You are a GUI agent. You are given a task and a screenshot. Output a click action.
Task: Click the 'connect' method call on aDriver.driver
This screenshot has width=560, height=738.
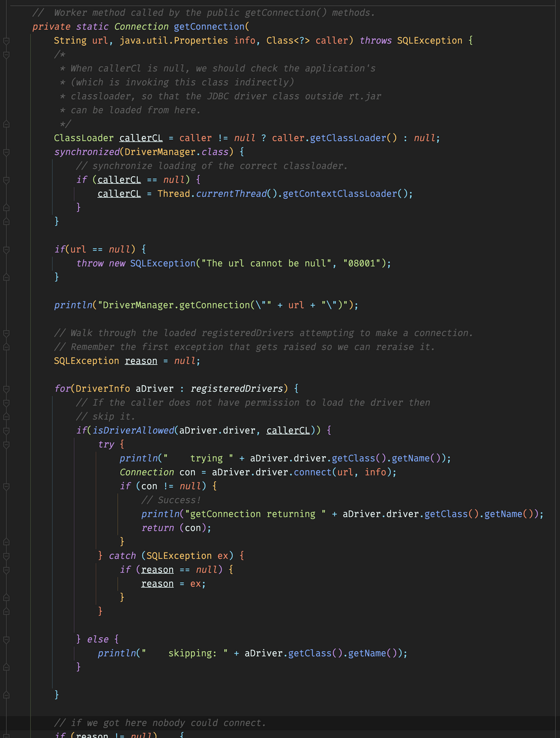313,473
